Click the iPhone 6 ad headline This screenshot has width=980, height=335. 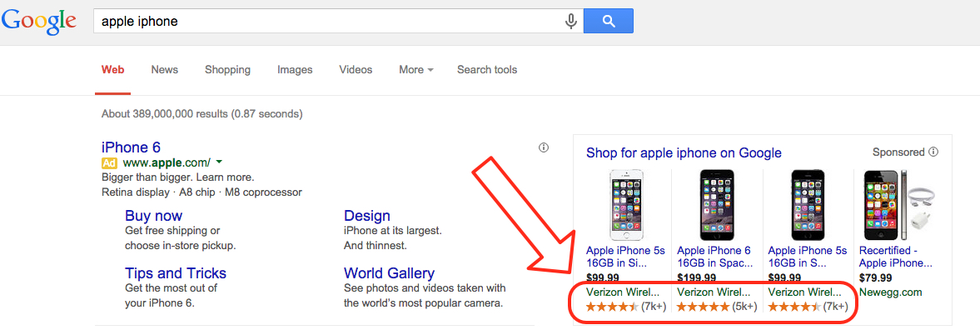132,147
